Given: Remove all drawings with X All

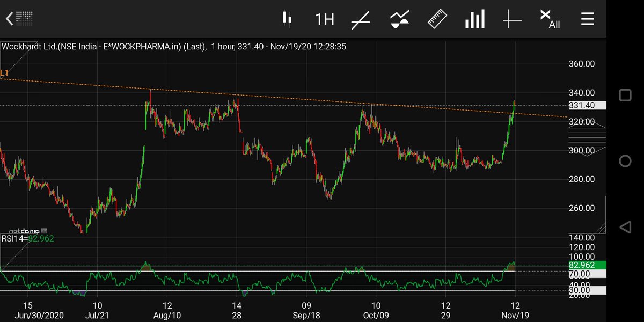Looking at the screenshot, I should (x=550, y=19).
